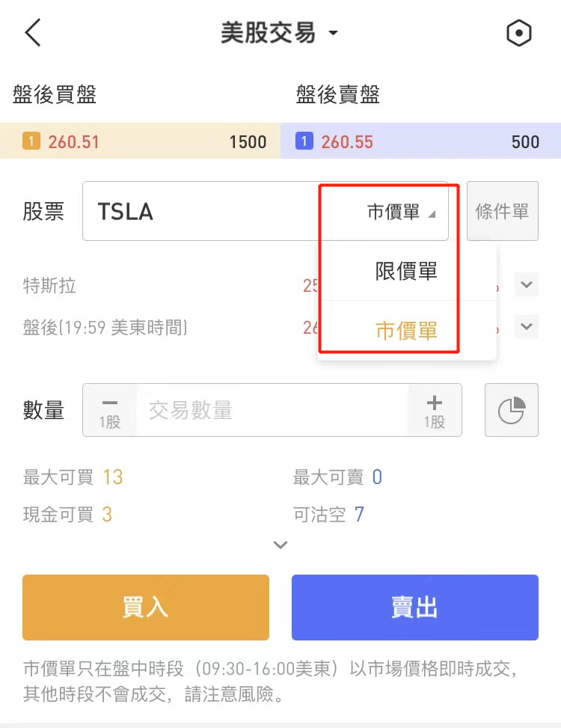The height and width of the screenshot is (728, 561).
Task: Choose 限價單 from the order type menu
Action: click(x=406, y=272)
